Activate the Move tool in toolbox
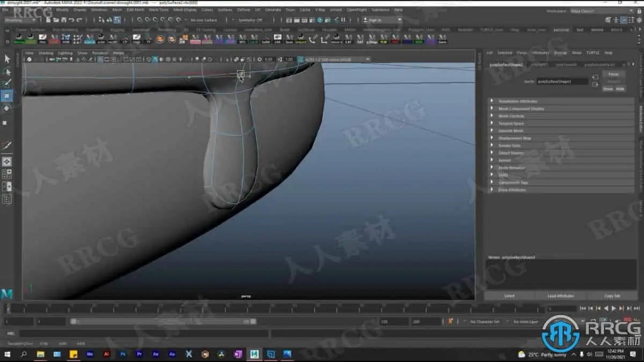The width and height of the screenshot is (644, 362). point(7,96)
